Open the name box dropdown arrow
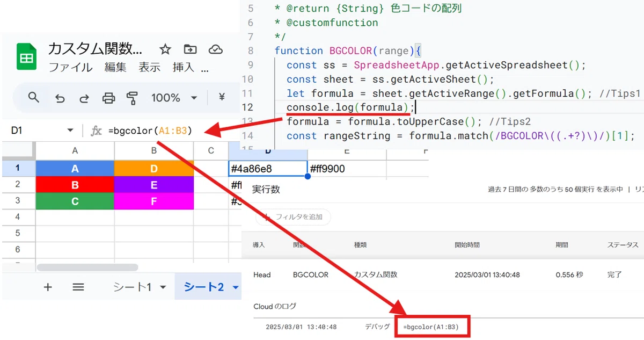The image size is (644, 340). 70,131
